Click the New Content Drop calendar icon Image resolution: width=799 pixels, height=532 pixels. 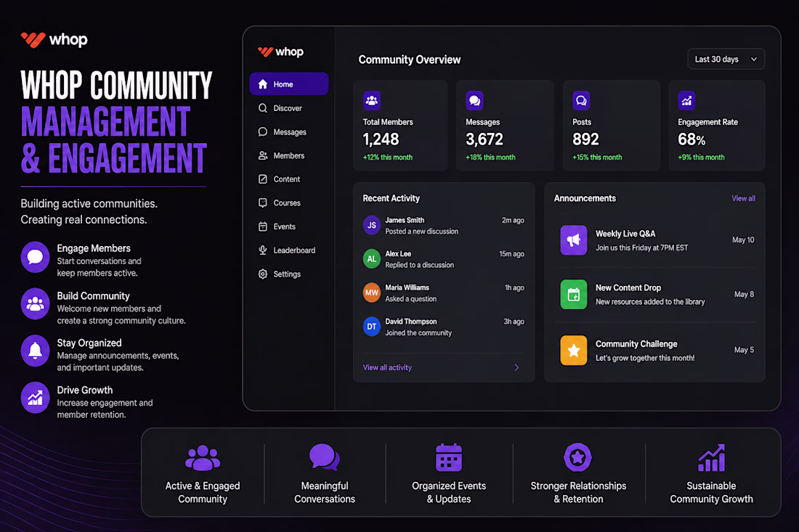click(x=574, y=294)
